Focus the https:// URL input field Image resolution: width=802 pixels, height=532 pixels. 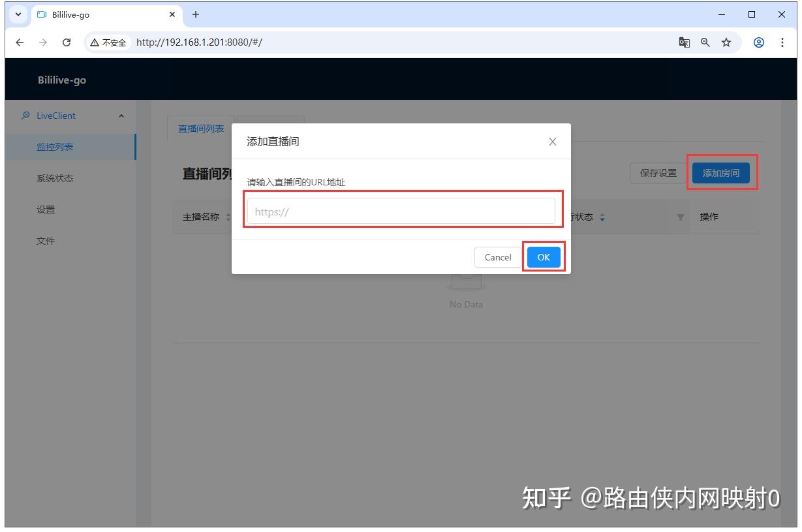tap(401, 211)
